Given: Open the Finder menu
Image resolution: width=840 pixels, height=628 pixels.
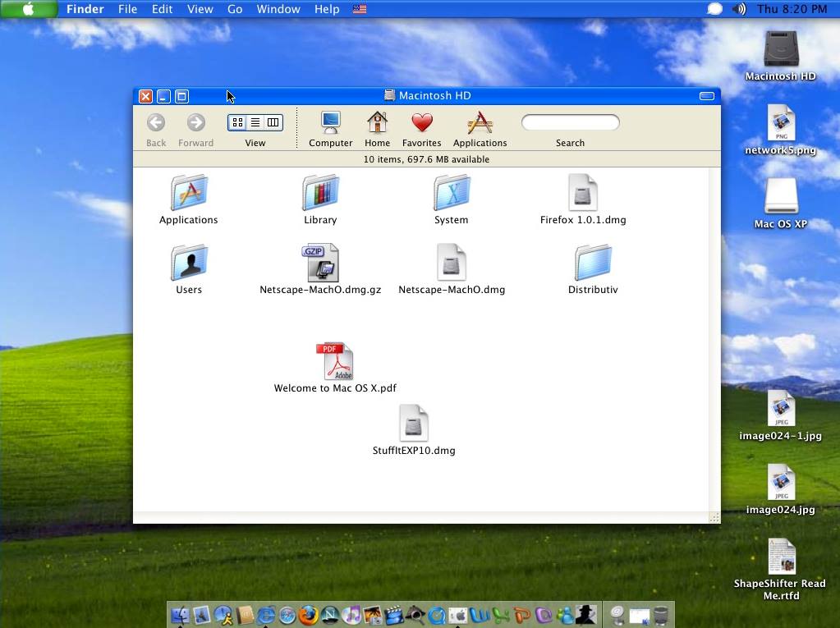Looking at the screenshot, I should coord(85,9).
